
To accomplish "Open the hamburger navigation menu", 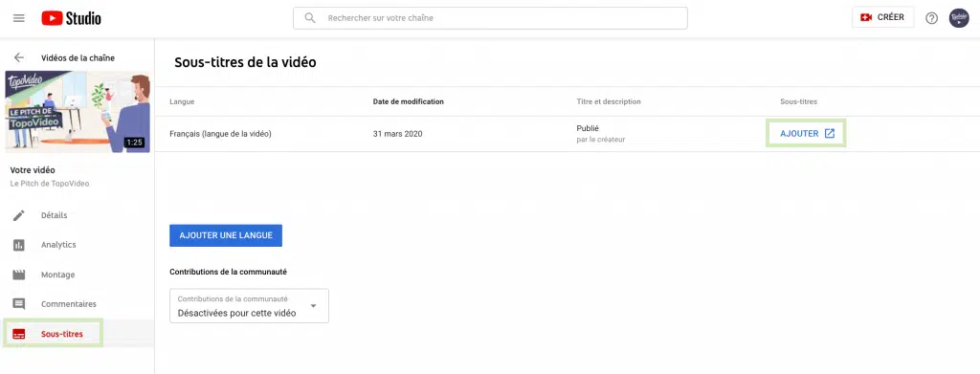I will click(x=19, y=18).
